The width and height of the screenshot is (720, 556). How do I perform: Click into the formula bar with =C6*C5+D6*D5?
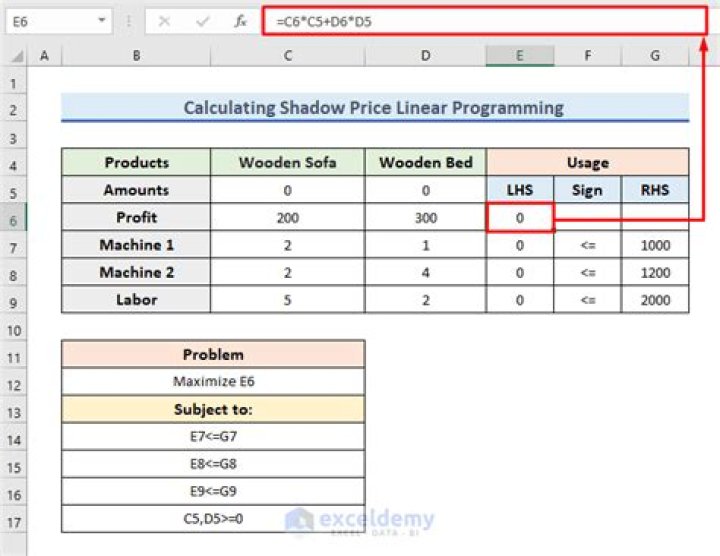pyautogui.click(x=480, y=21)
